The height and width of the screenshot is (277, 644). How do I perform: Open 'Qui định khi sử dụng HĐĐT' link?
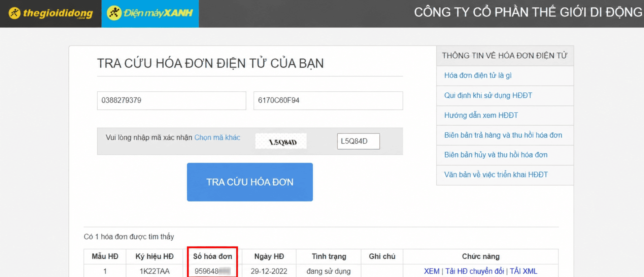point(488,95)
